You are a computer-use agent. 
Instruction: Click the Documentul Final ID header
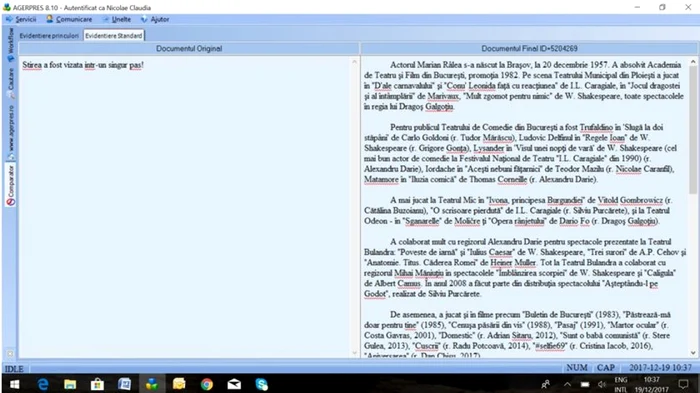coord(529,49)
